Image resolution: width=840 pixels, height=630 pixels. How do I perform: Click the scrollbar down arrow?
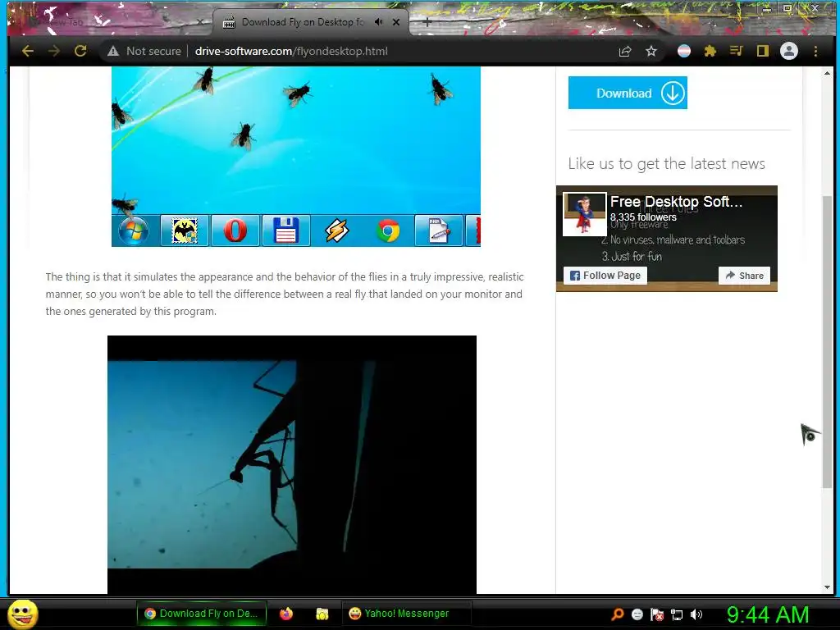[x=828, y=587]
